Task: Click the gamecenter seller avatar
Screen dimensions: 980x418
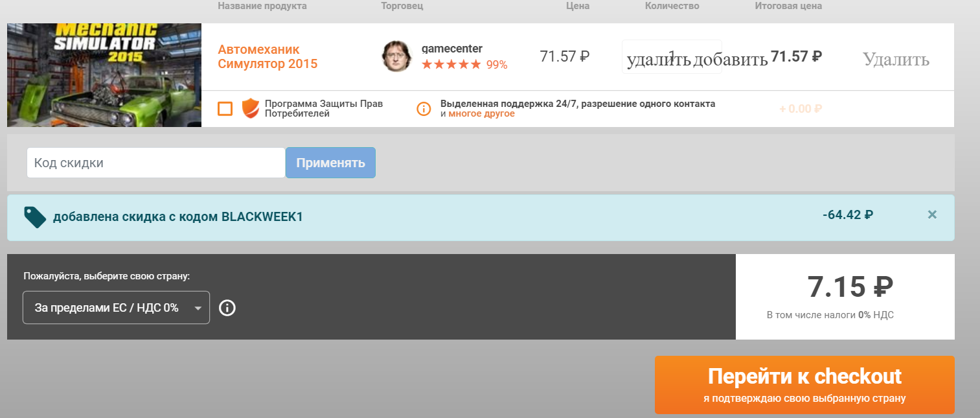Action: point(396,56)
